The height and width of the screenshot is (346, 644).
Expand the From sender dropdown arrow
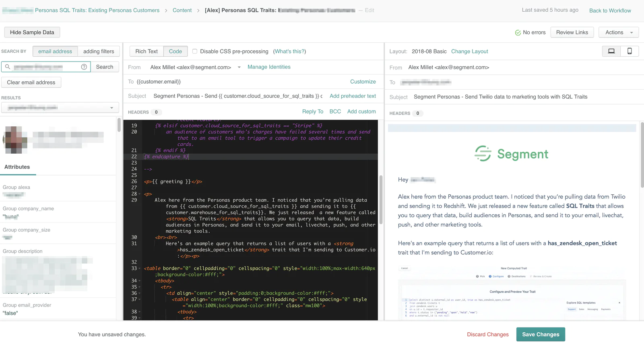(x=239, y=67)
